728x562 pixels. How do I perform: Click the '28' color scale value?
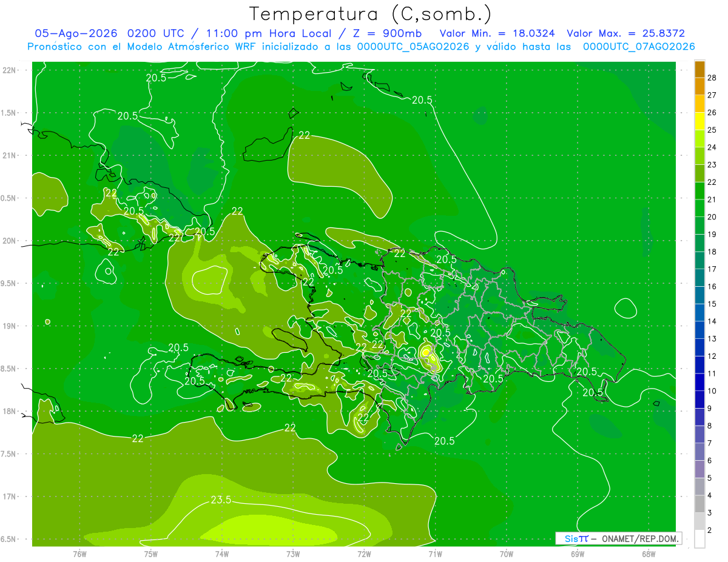point(712,77)
